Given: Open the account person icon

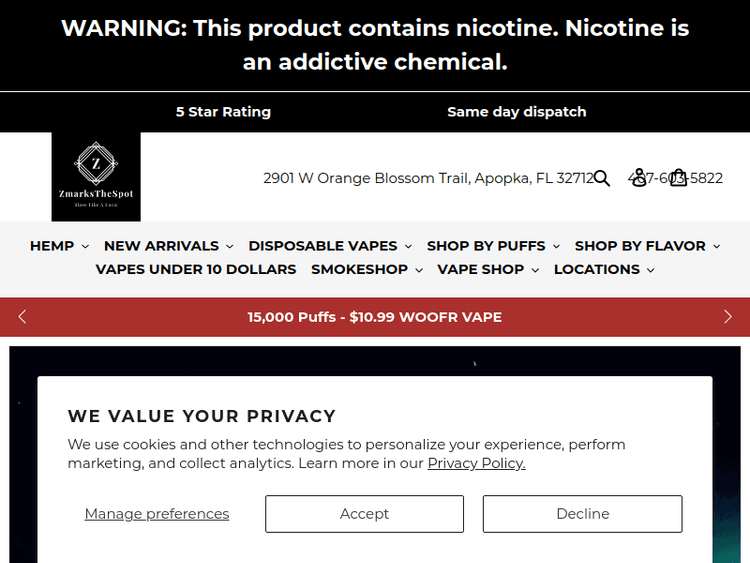Looking at the screenshot, I should [x=639, y=178].
